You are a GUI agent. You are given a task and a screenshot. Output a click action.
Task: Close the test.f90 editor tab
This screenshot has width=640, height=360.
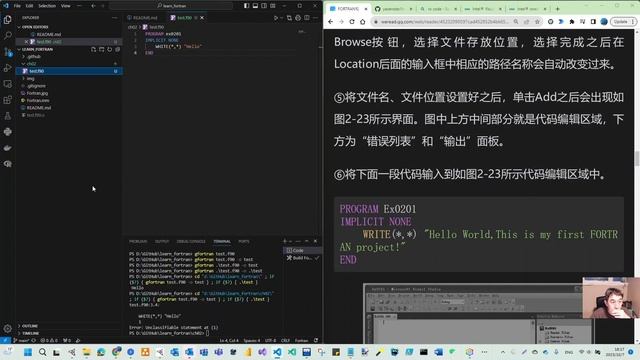(x=202, y=18)
